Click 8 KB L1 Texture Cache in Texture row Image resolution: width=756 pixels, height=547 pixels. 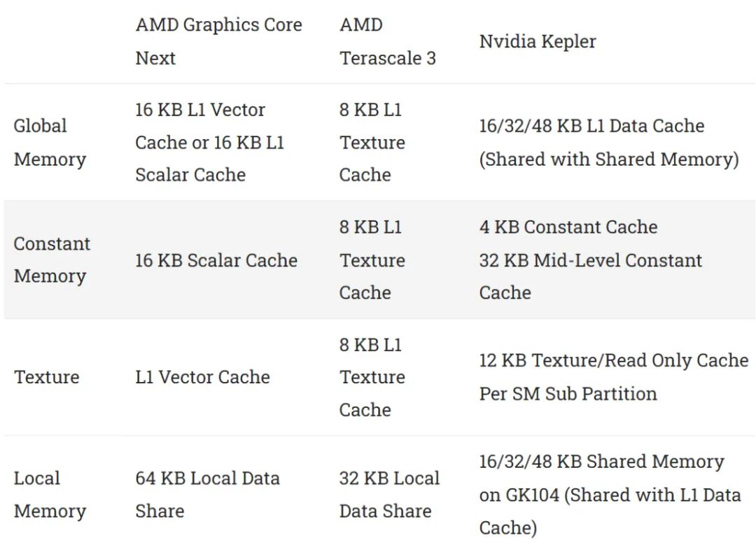(x=372, y=377)
